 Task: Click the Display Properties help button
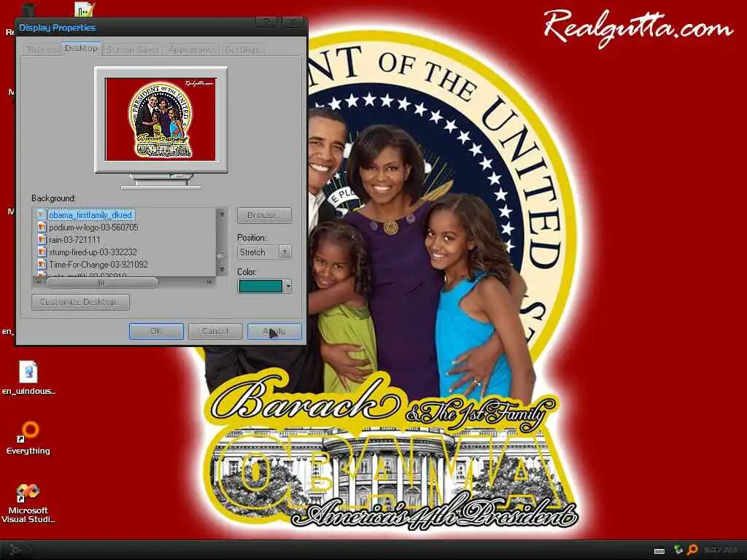(x=267, y=22)
